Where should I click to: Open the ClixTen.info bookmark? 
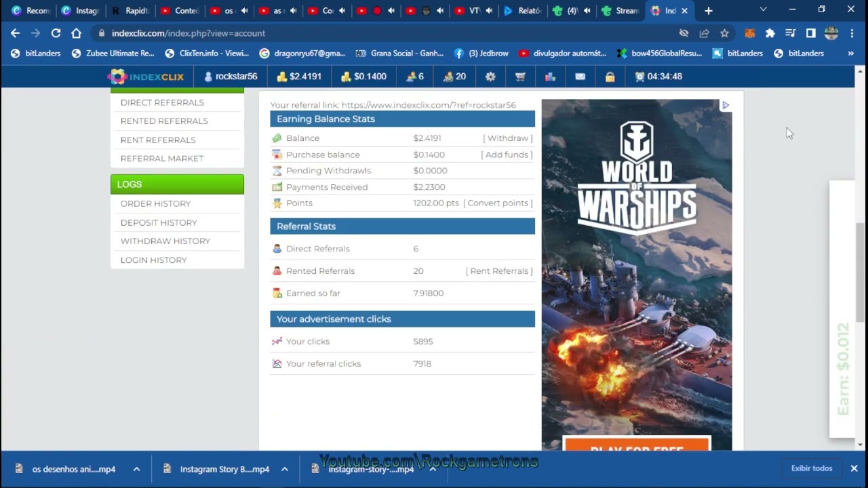[208, 53]
